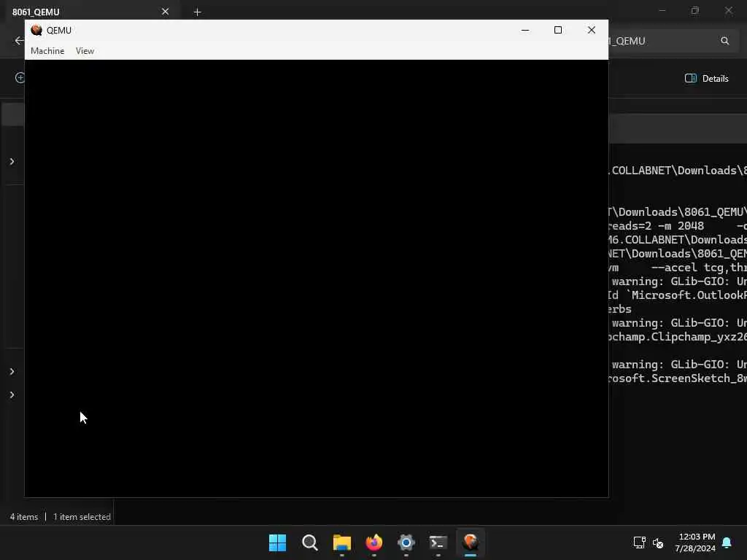Click the '1 item selected' status text
The image size is (747, 560).
82,517
